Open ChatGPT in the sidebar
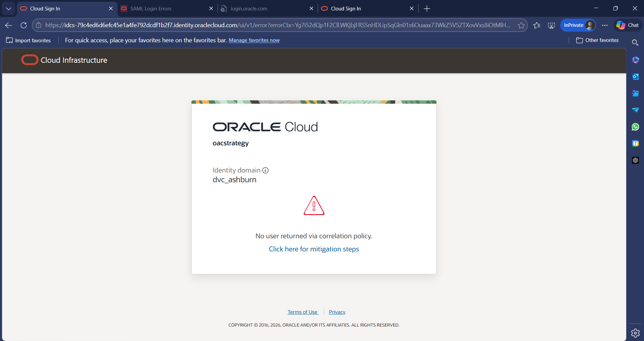Viewport: 644px width, 341px height. (x=635, y=160)
